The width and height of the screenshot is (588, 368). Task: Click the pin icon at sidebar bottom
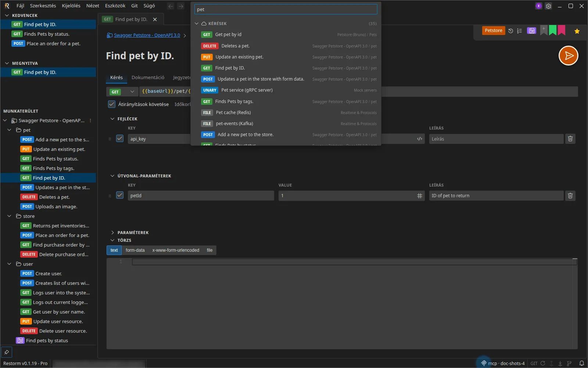click(7, 352)
